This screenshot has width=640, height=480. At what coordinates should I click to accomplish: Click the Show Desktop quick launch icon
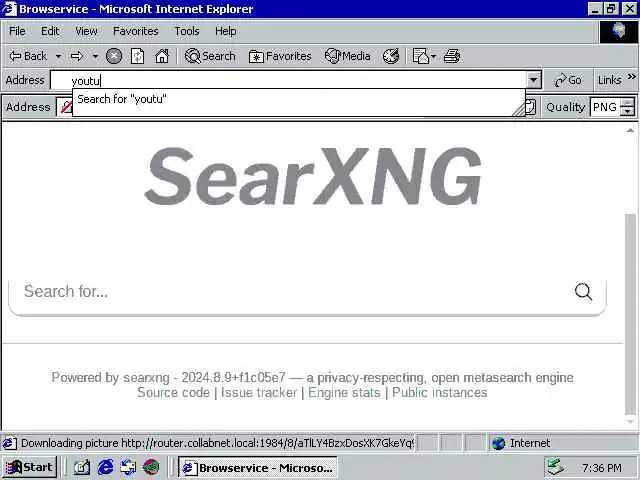click(81, 467)
